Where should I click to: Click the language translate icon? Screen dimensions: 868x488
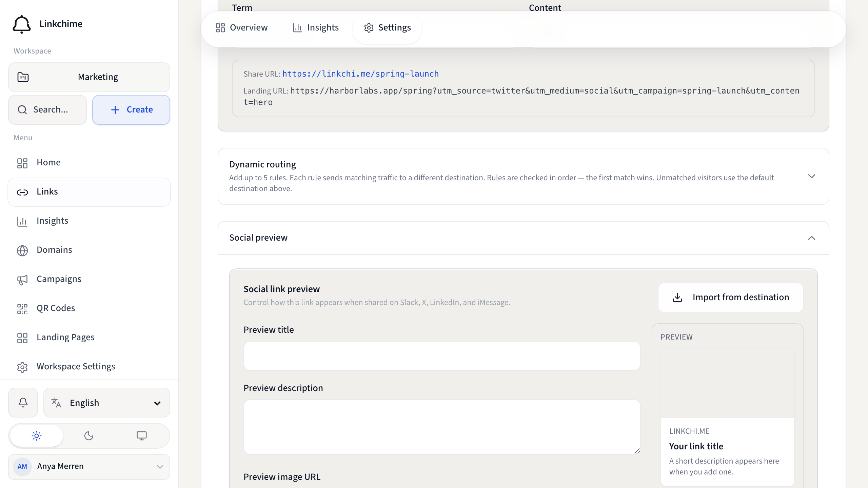[x=56, y=403]
